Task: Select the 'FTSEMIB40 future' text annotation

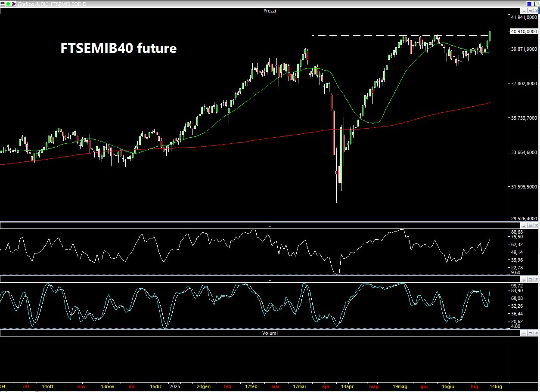Action: (118, 48)
